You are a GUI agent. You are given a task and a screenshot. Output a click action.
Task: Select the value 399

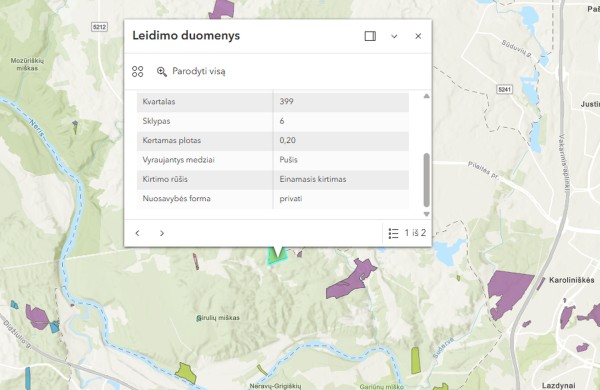click(x=286, y=101)
